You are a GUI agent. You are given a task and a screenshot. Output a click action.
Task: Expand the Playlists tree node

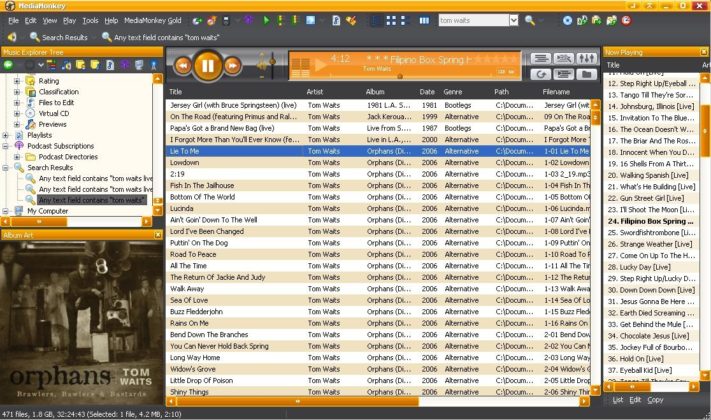click(5, 135)
